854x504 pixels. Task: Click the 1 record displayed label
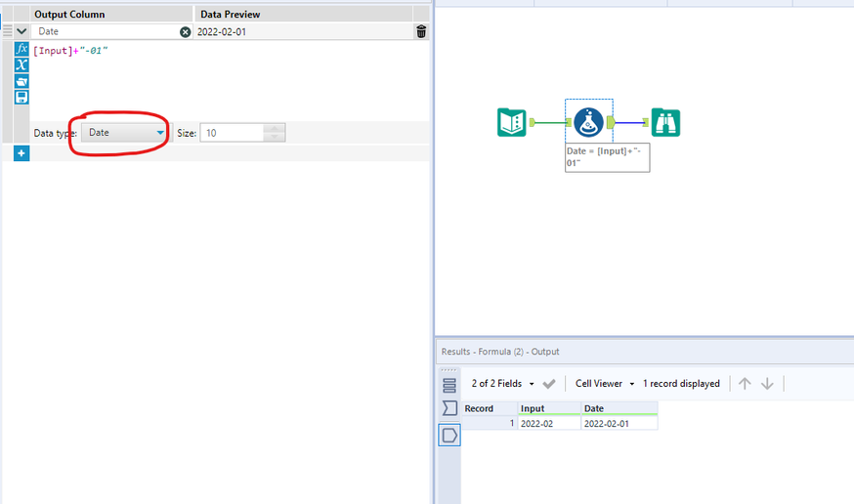coord(681,384)
